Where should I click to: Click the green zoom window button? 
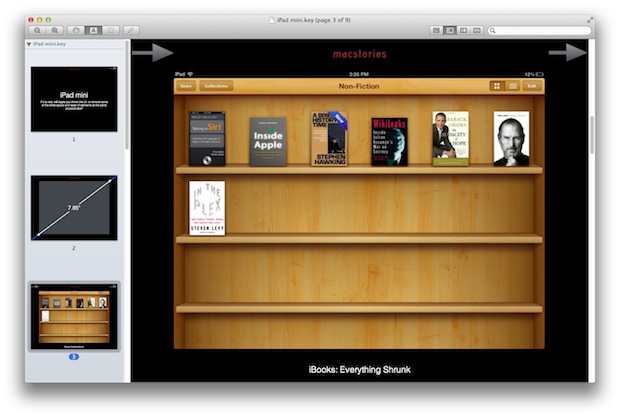click(48, 20)
